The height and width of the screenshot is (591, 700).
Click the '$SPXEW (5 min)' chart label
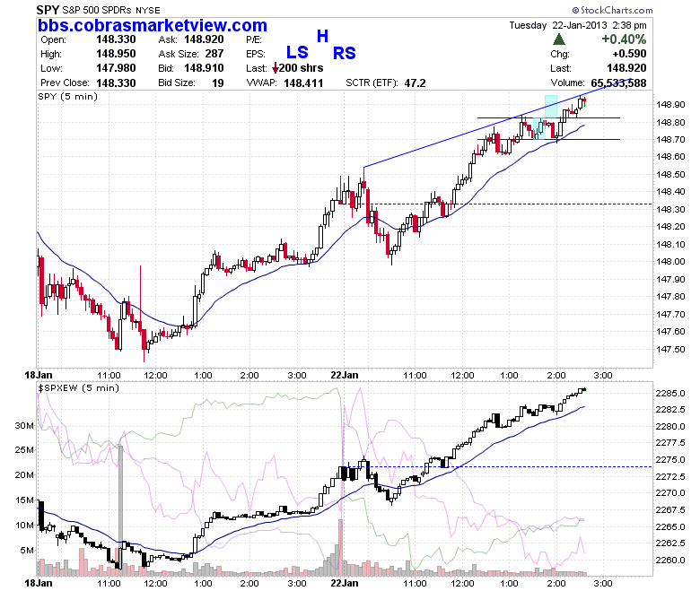[x=79, y=388]
